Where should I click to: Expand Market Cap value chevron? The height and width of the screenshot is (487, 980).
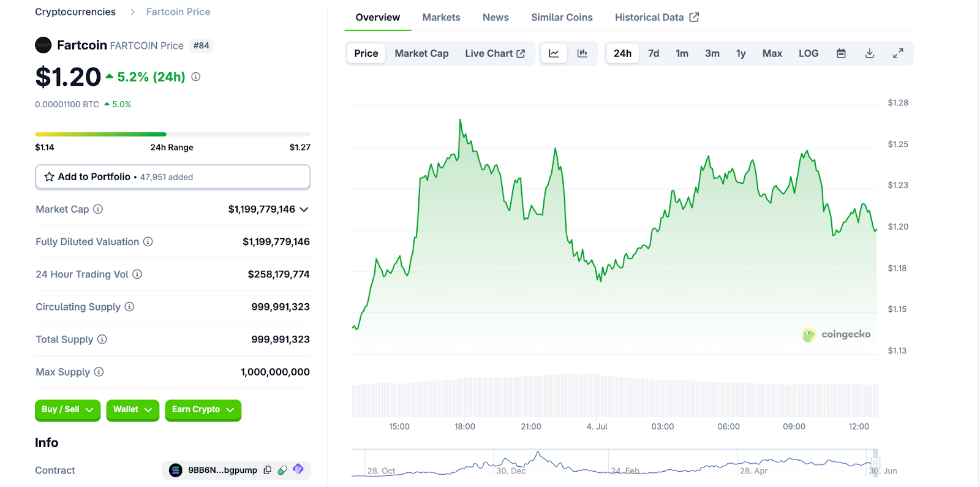[304, 210]
